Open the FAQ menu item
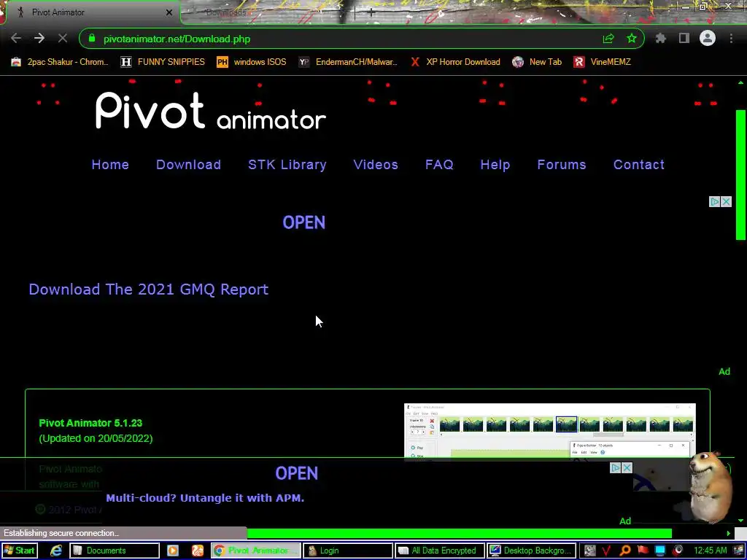The width and height of the screenshot is (747, 560). point(439,165)
